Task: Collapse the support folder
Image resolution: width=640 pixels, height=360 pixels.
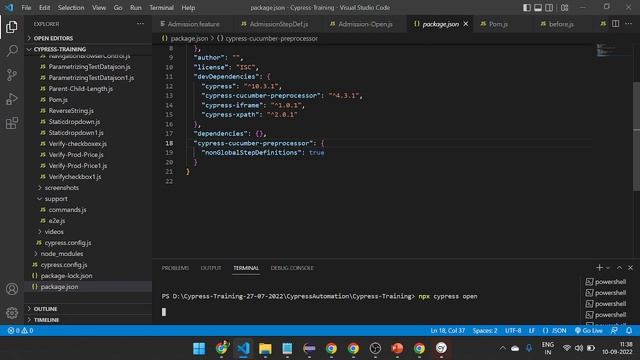Action: click(x=56, y=199)
